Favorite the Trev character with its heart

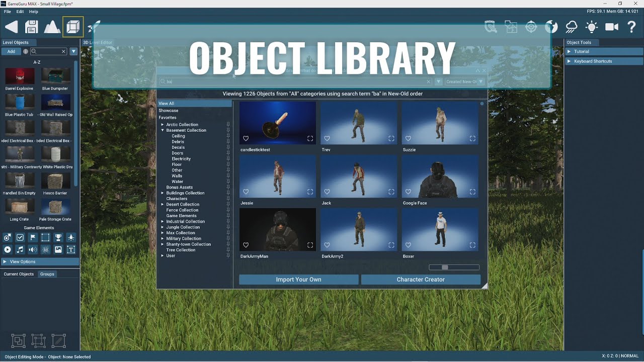coord(327,138)
